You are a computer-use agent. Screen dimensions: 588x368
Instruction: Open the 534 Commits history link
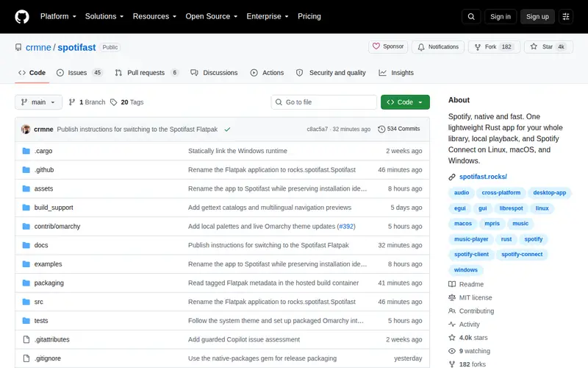(x=398, y=129)
